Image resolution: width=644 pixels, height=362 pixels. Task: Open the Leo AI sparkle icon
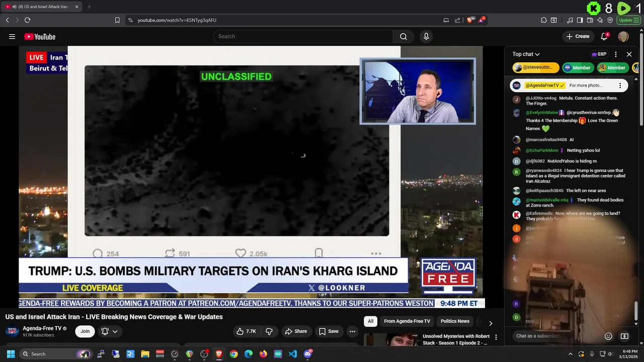tap(600, 20)
